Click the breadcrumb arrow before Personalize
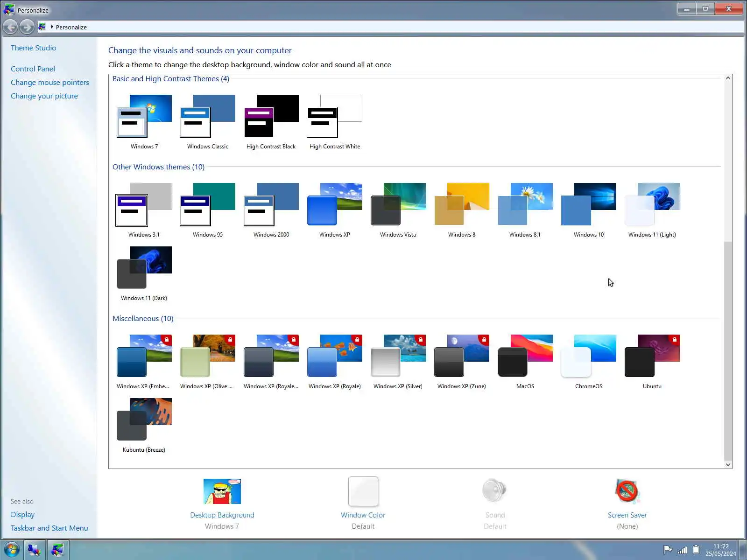Screen dimensions: 747x560 [52, 27]
